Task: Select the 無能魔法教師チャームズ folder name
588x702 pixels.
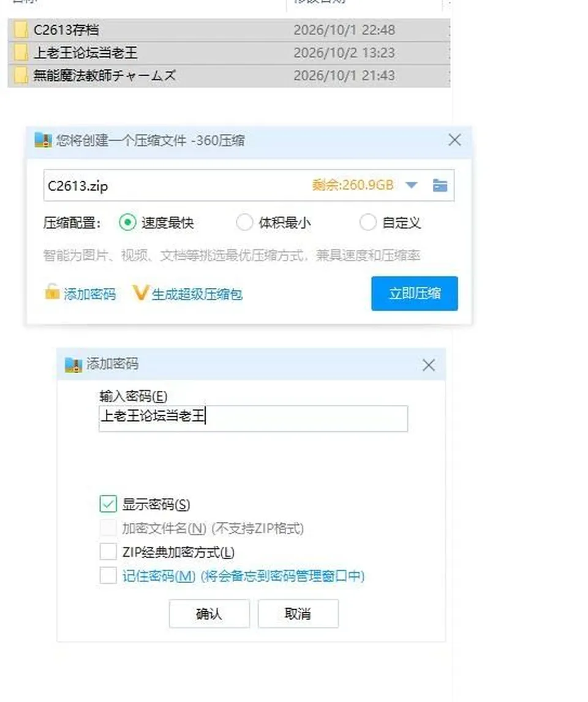Action: [104, 75]
